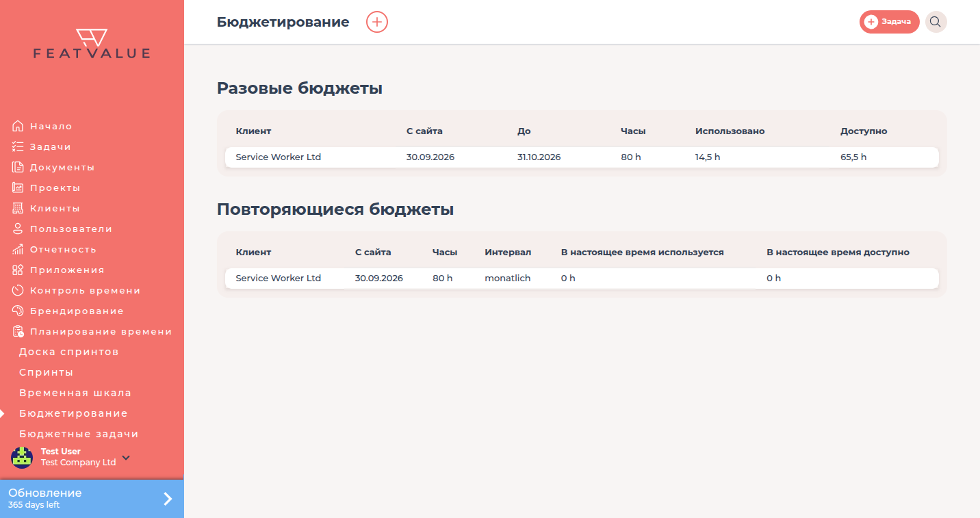This screenshot has height=518, width=980.
Task: Click the palette icon beside Брендирование
Action: [x=18, y=311]
